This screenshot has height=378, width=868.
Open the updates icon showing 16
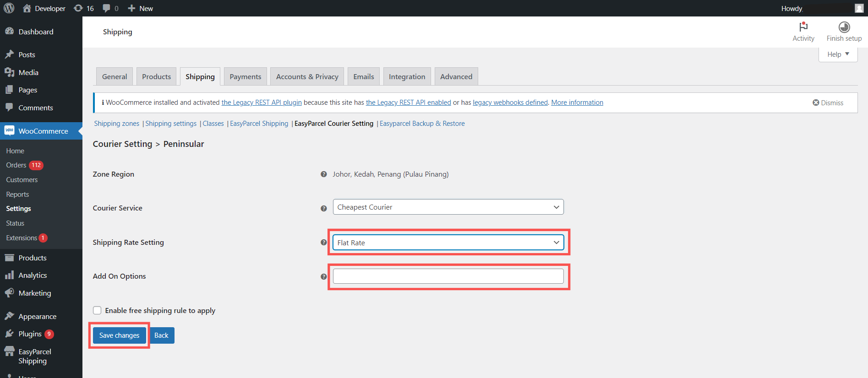pyautogui.click(x=78, y=8)
